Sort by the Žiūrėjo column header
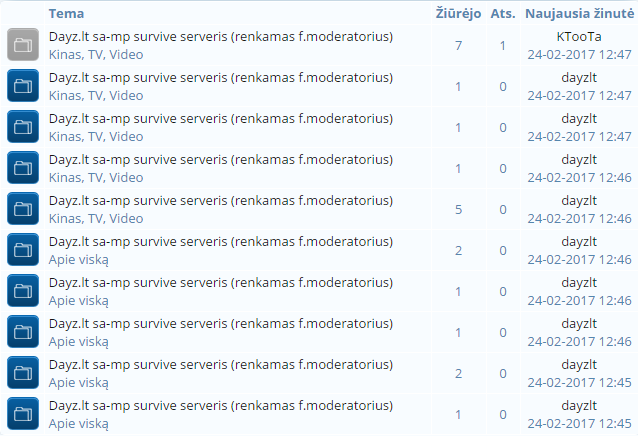The image size is (638, 436). tap(459, 14)
